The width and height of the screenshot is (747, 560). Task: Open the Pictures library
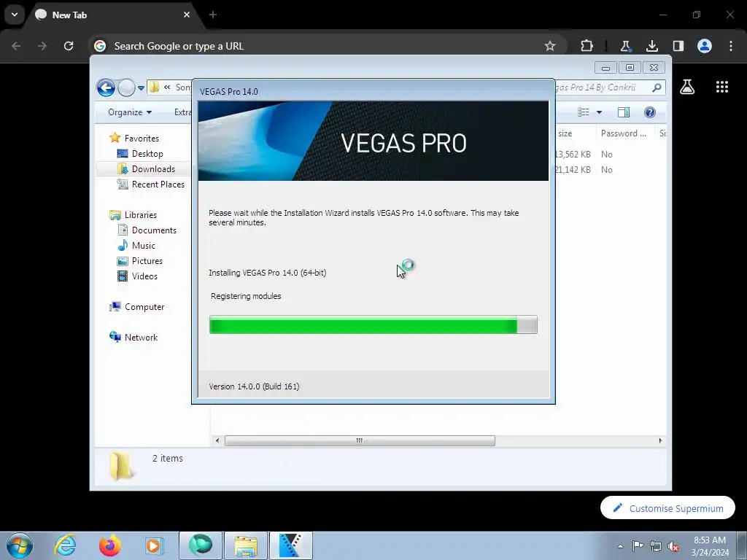[x=147, y=261]
